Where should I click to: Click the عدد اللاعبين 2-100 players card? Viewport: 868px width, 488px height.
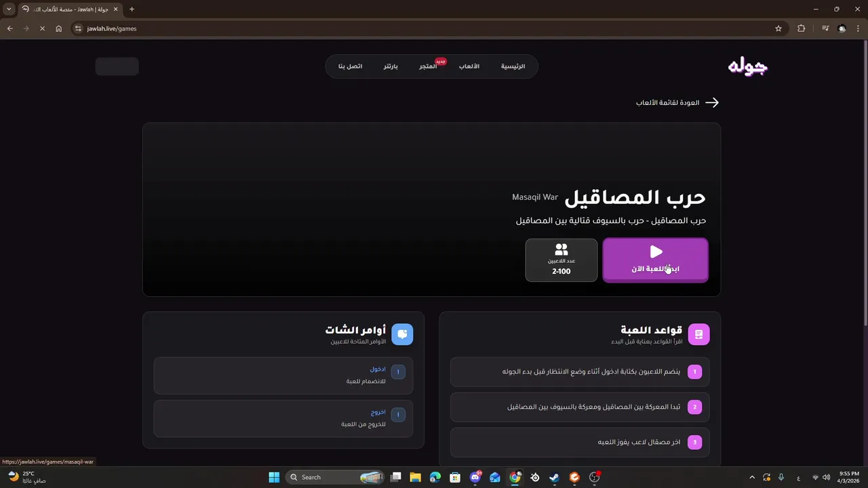(x=561, y=260)
